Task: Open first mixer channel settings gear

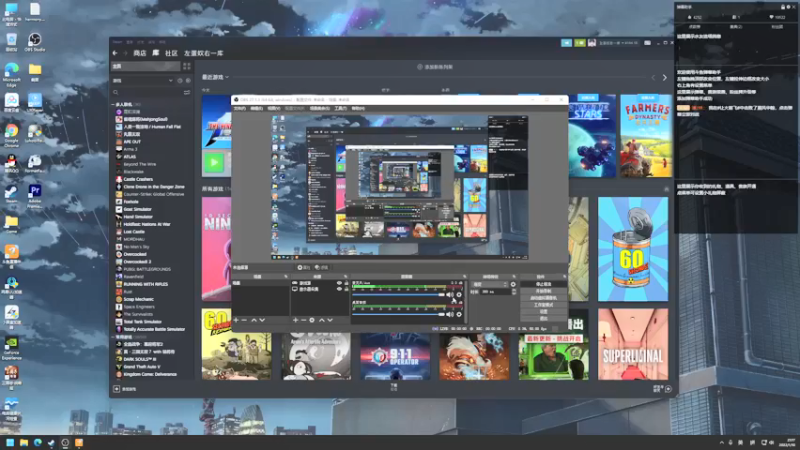Action: [x=459, y=294]
